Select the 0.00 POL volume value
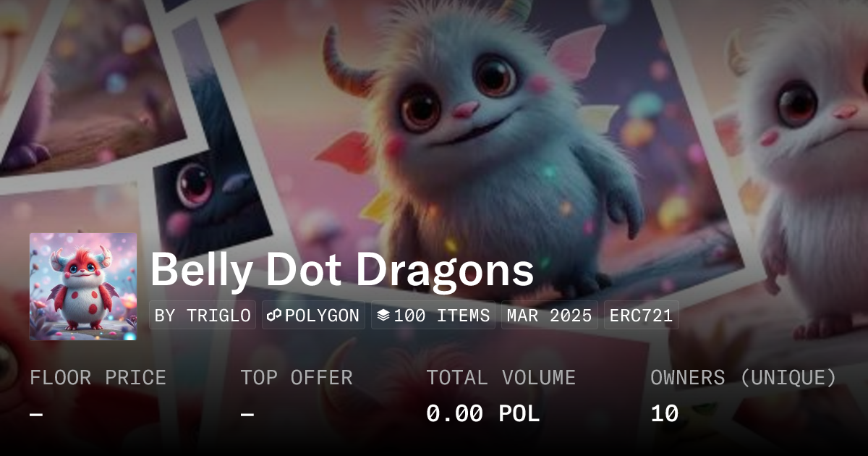The image size is (868, 456). [x=483, y=414]
